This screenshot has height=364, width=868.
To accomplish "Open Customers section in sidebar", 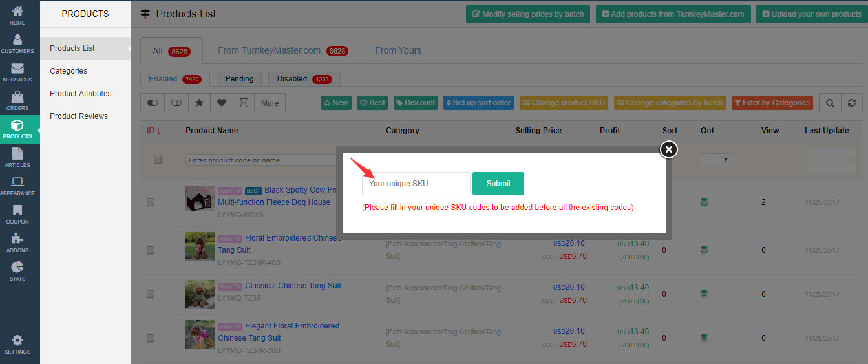I will click(17, 44).
